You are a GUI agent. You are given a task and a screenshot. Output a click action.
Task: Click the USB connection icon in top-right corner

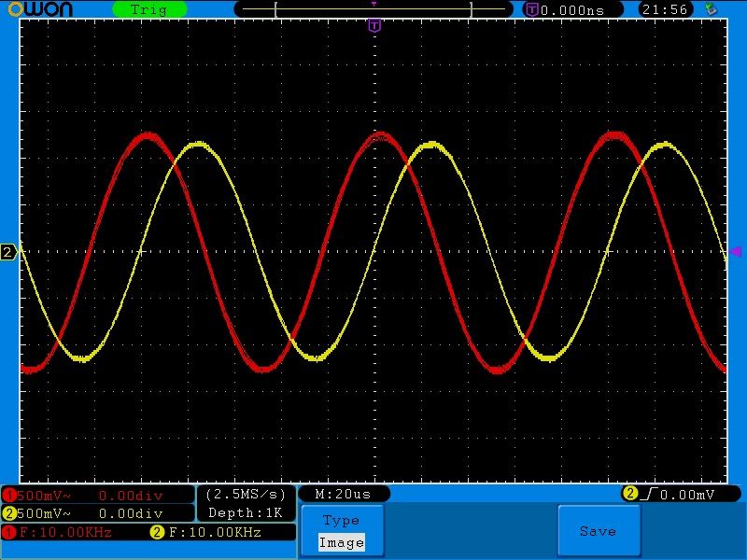712,9
